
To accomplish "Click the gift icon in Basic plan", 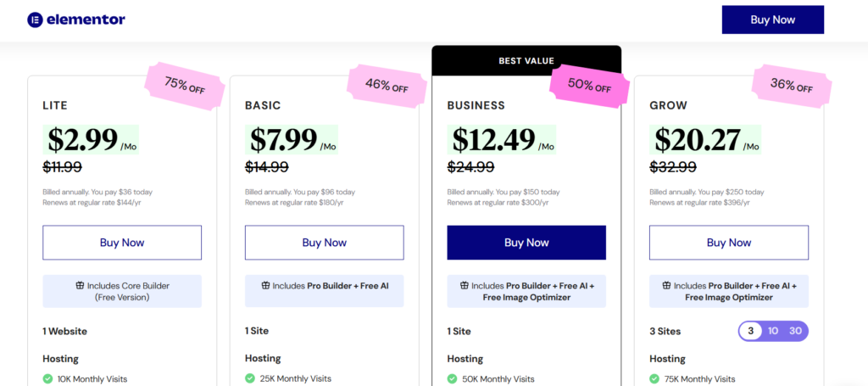I will (266, 286).
